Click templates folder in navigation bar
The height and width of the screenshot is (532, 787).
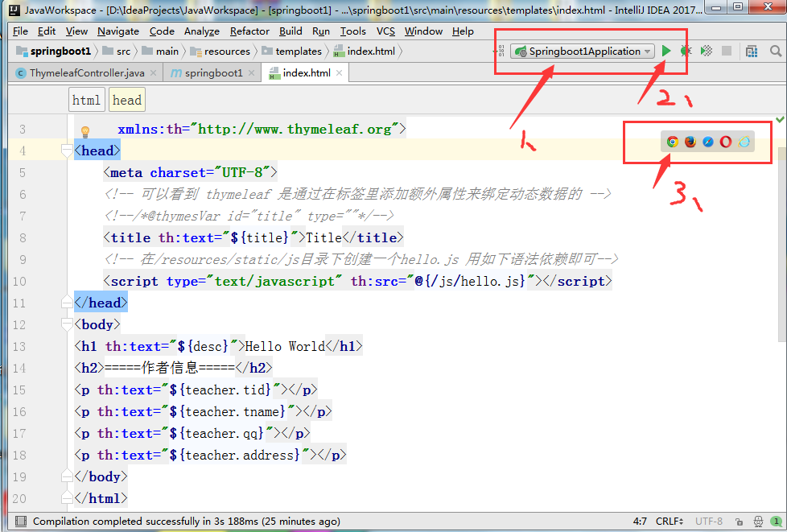coord(292,52)
